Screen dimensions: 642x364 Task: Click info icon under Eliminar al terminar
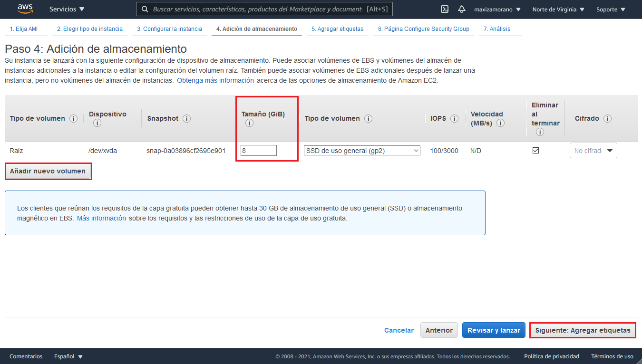pyautogui.click(x=540, y=132)
